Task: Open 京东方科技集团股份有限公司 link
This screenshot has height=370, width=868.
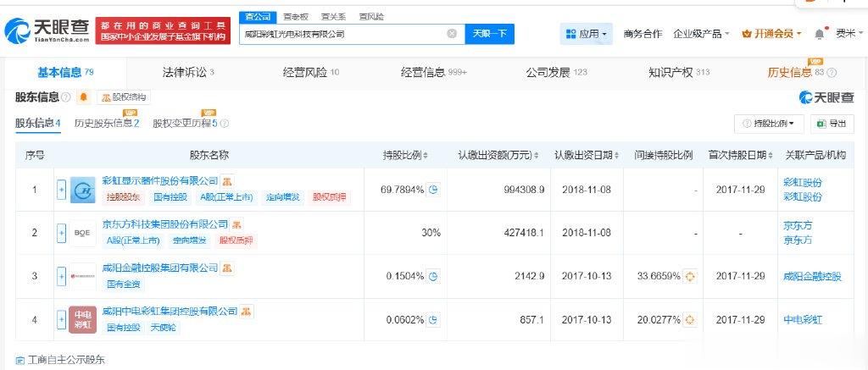Action: pos(165,224)
